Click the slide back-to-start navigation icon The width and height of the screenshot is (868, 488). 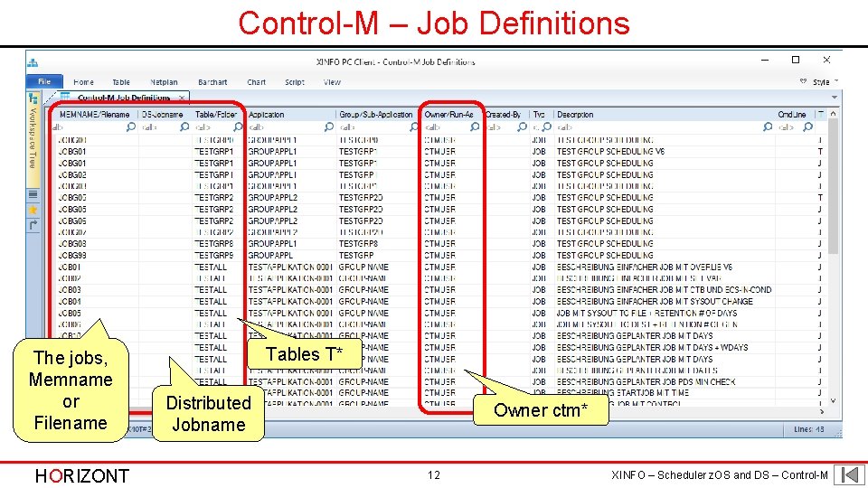click(x=850, y=474)
